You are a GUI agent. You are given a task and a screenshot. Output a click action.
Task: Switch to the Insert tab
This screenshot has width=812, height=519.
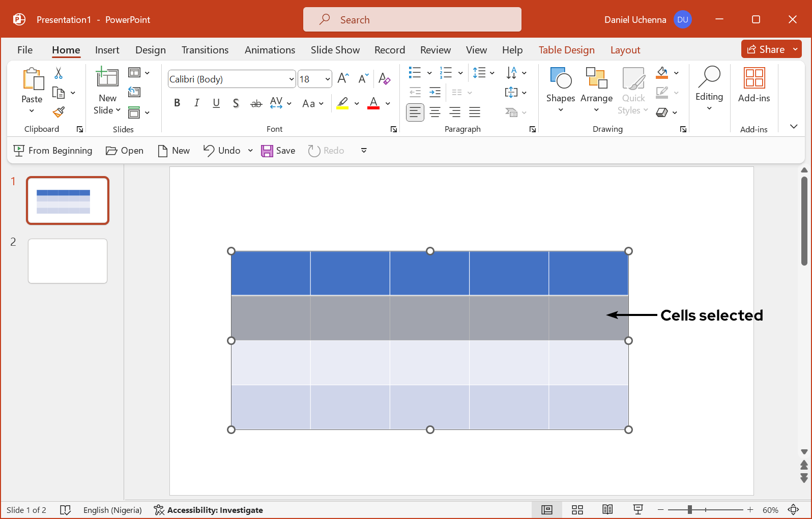(x=107, y=50)
